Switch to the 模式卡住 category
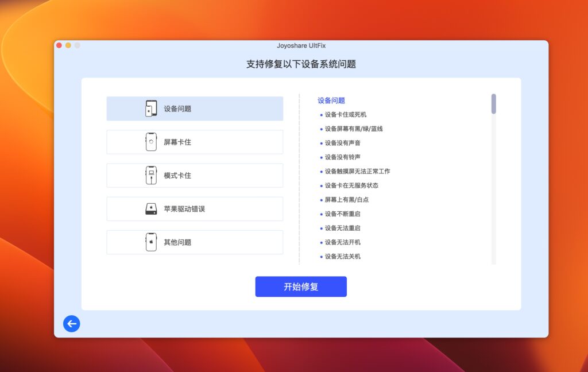The image size is (588, 372). tap(195, 175)
